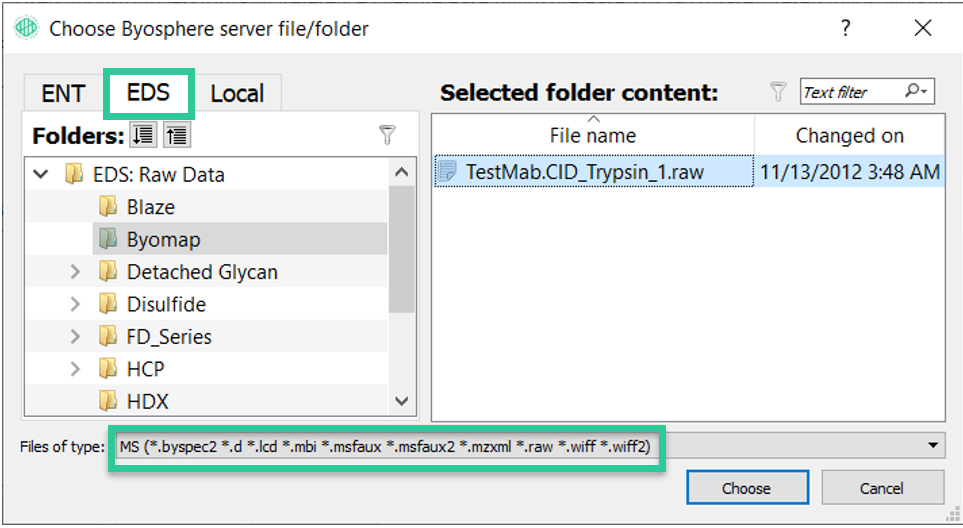
Task: Sort by the Changed on column header
Action: pyautogui.click(x=849, y=135)
